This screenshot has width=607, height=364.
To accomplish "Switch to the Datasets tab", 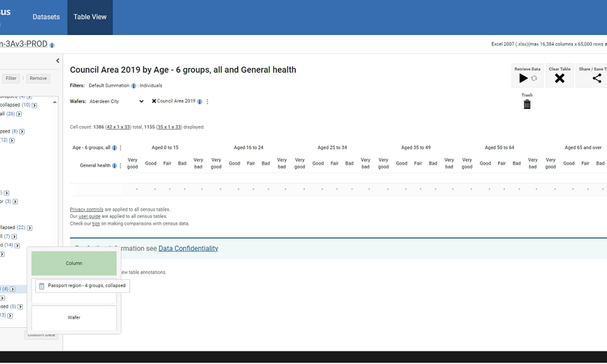I will point(46,17).
